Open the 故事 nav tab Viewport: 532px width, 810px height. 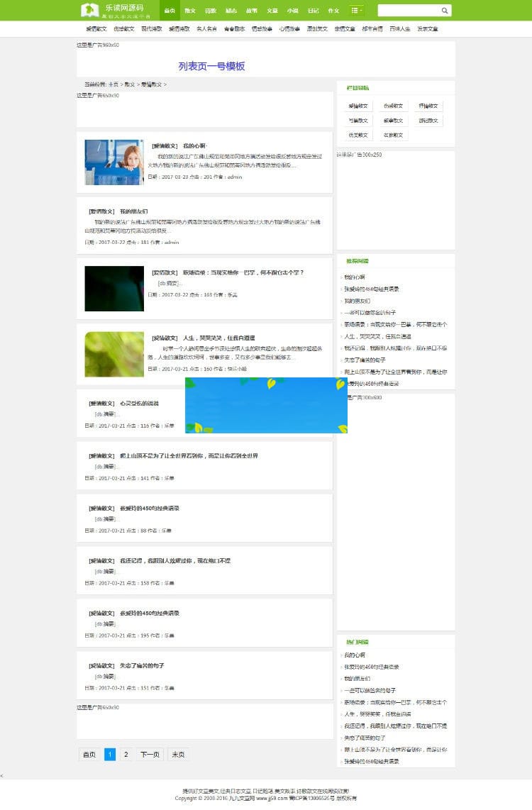pos(252,11)
